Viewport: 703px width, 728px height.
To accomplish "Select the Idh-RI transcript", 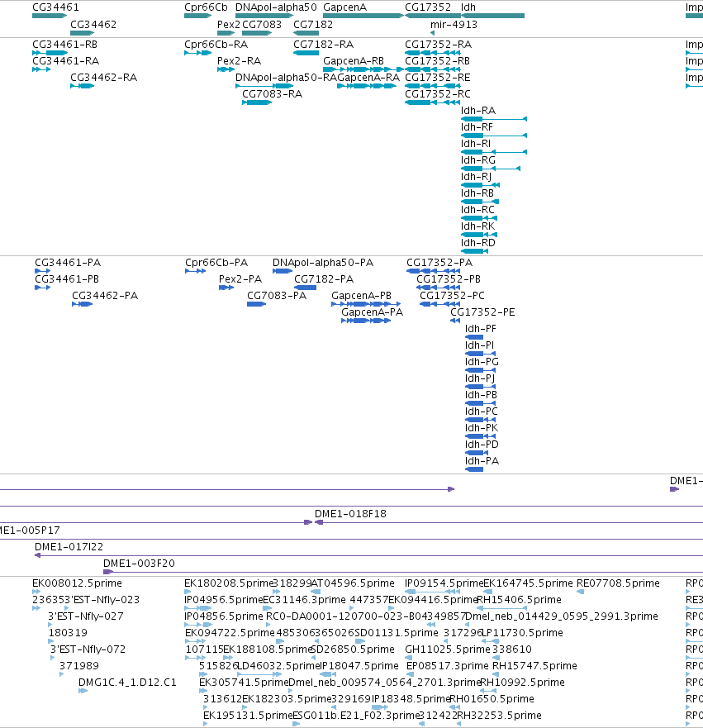I will click(x=494, y=152).
